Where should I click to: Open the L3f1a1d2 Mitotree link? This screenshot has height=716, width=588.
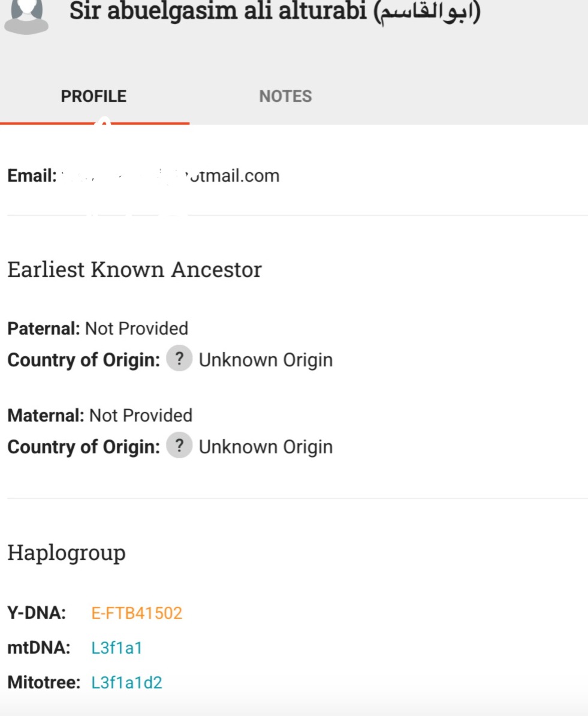point(126,682)
